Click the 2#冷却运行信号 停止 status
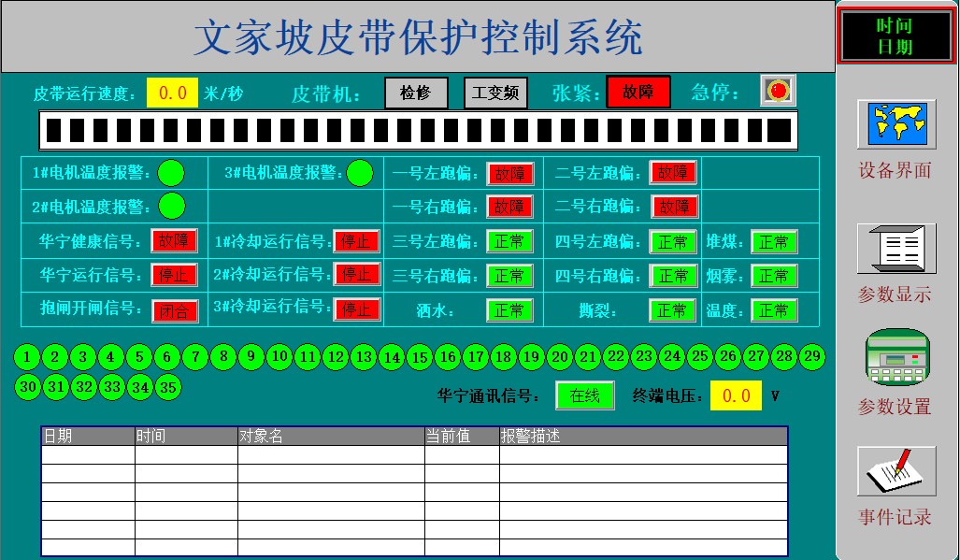The width and height of the screenshot is (960, 560). click(357, 274)
